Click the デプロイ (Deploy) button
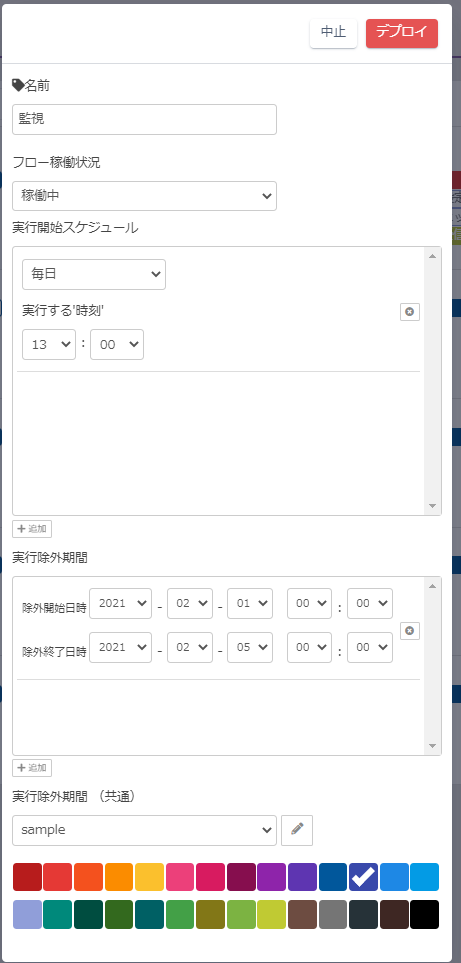461x963 pixels. pos(401,33)
